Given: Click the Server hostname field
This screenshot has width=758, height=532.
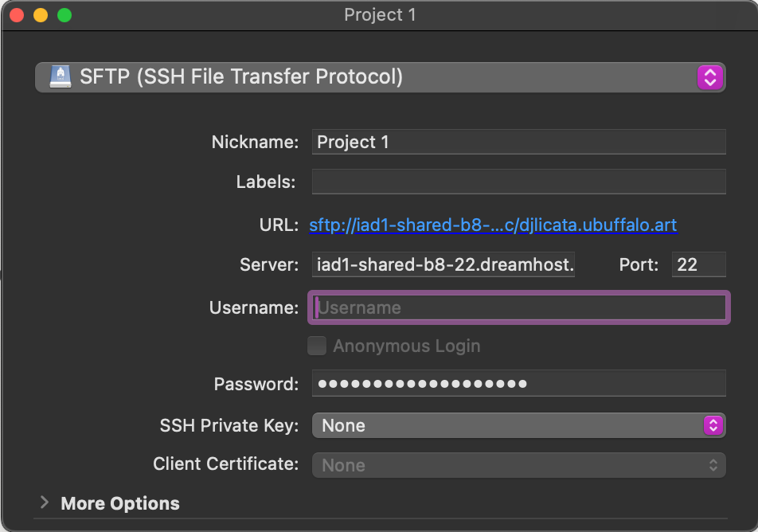Looking at the screenshot, I should 443,265.
